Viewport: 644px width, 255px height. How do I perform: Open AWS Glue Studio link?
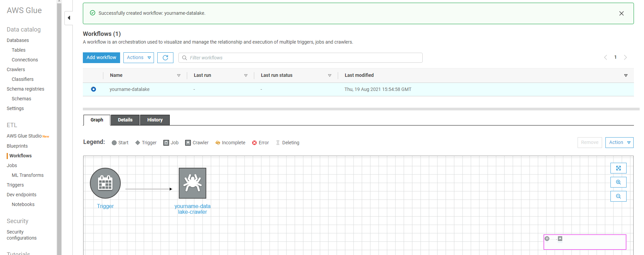pos(24,136)
